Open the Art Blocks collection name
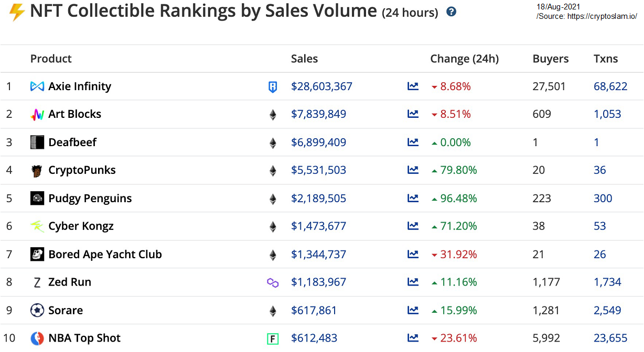 74,114
